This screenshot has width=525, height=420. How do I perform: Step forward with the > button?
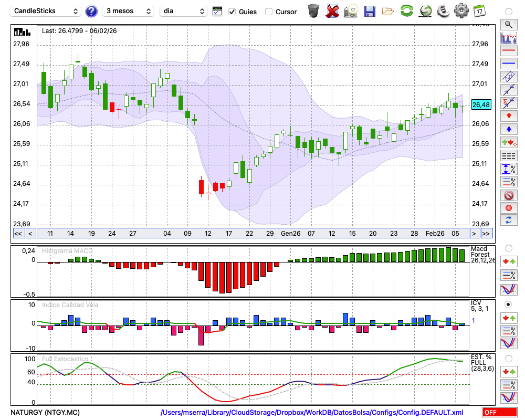pos(474,234)
